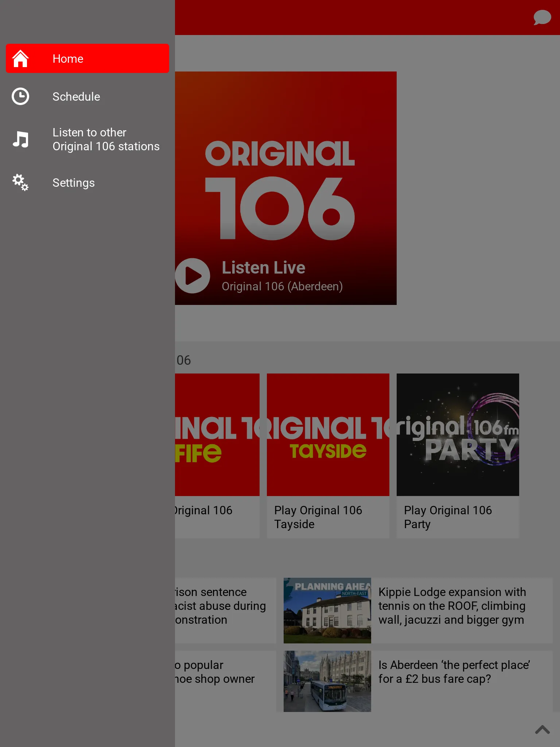Screen dimensions: 560x747
Task: Click the Schedule clock icon
Action: (x=20, y=96)
